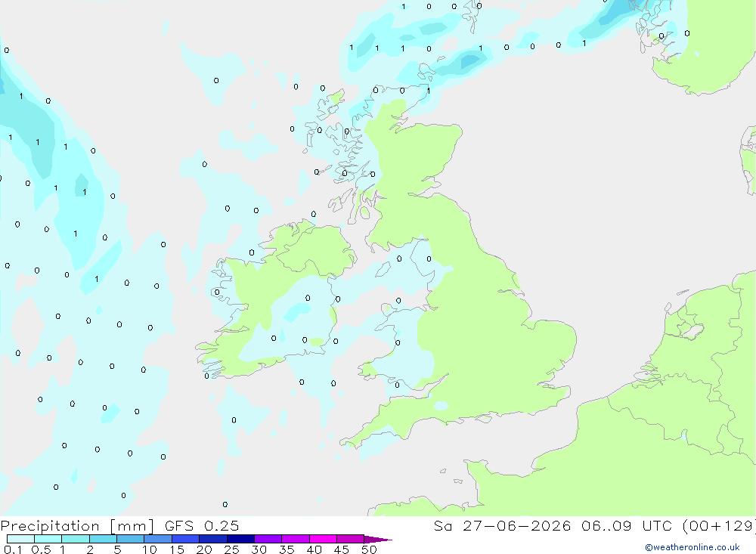Select the 2 to 5 mm legend color
756x554 pixels.
click(x=103, y=539)
